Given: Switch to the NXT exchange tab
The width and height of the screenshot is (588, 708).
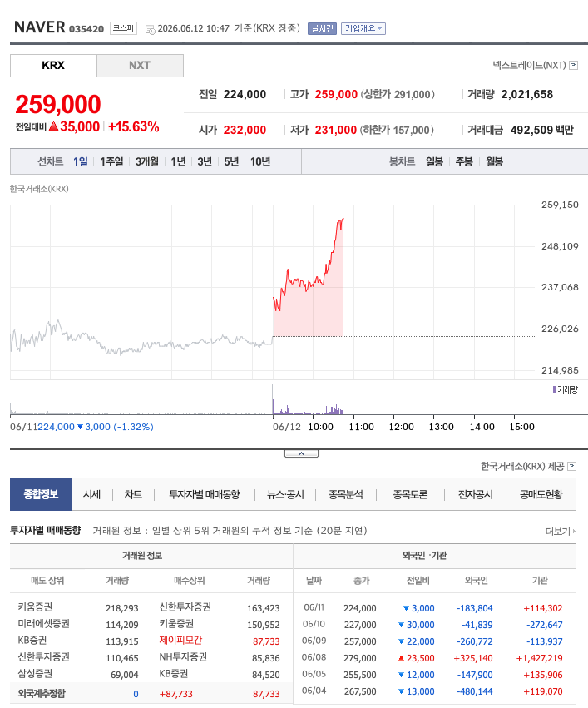Looking at the screenshot, I should click(x=140, y=66).
